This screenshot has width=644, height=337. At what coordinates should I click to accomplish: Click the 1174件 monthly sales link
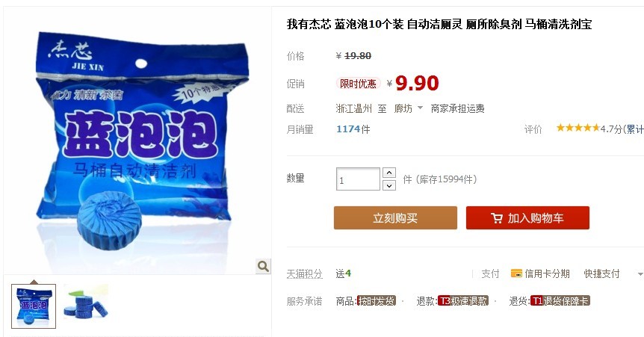click(353, 129)
